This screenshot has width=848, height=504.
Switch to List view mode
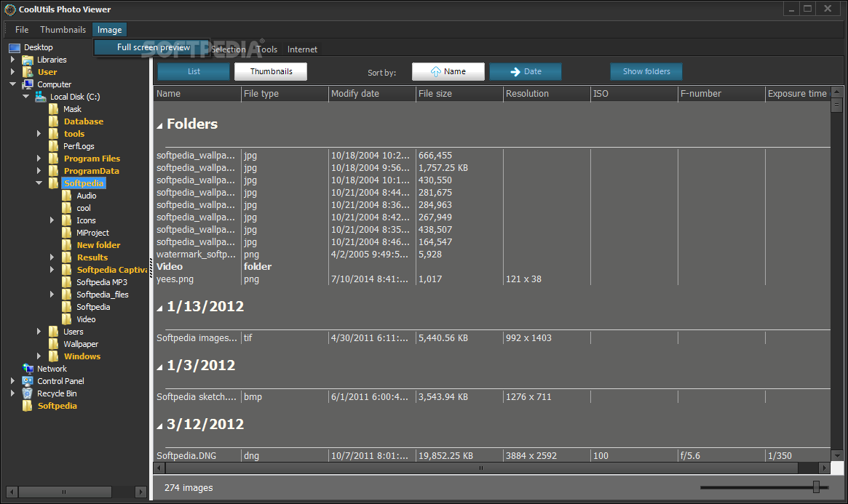point(194,71)
